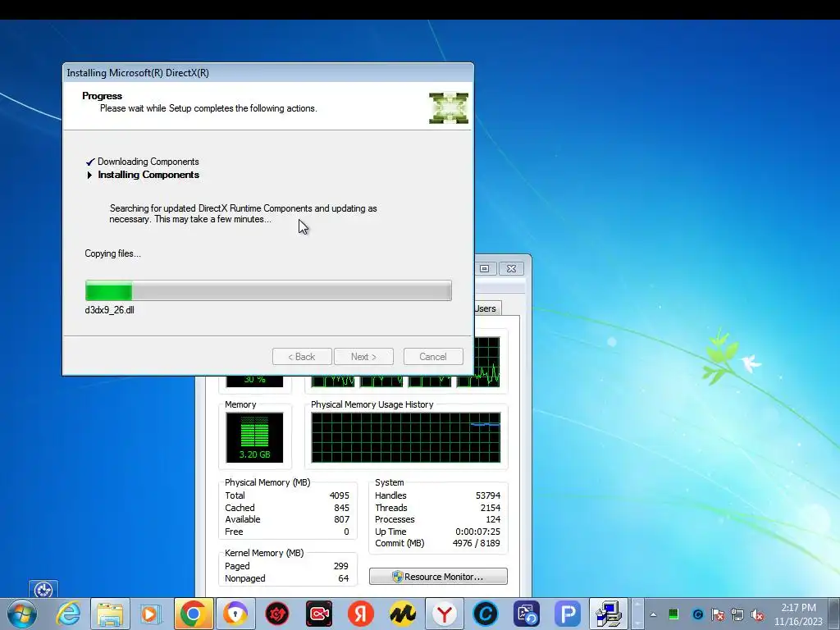840x630 pixels.
Task: Click the blue C tray icon
Action: click(697, 614)
